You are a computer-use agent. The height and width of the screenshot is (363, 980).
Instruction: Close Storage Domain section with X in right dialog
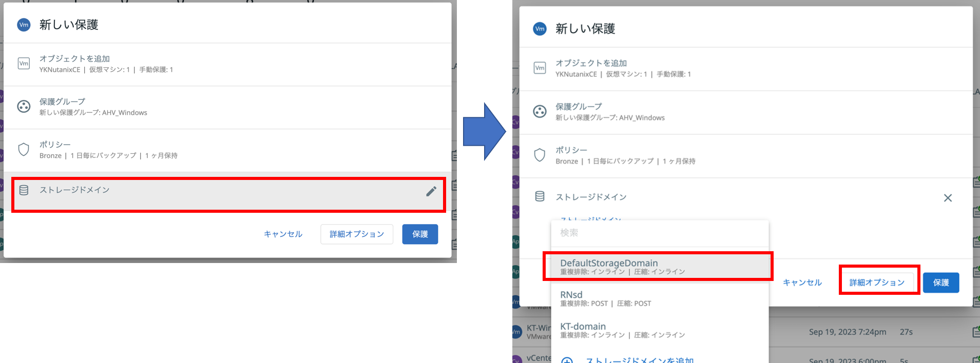[x=948, y=198]
